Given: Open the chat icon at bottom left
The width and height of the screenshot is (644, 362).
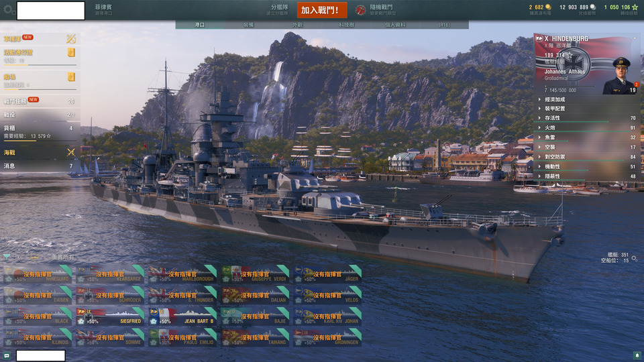Looking at the screenshot, I should (7, 355).
